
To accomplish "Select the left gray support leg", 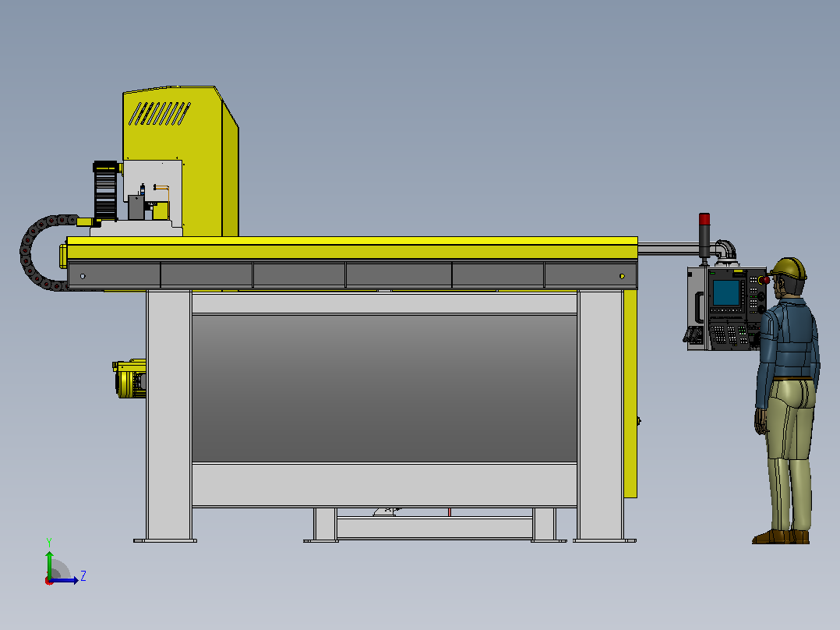I will point(169,416).
